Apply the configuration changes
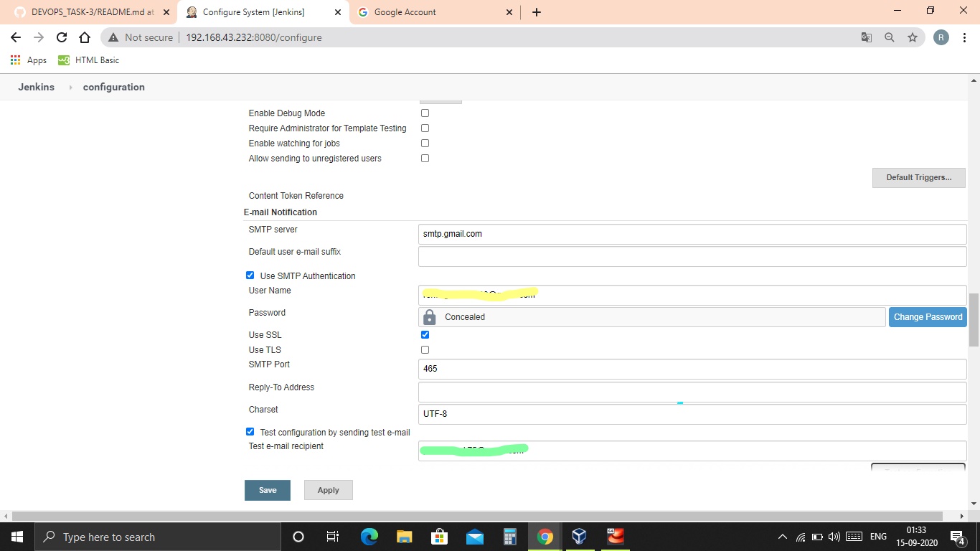Viewport: 980px width, 551px height. click(x=328, y=490)
